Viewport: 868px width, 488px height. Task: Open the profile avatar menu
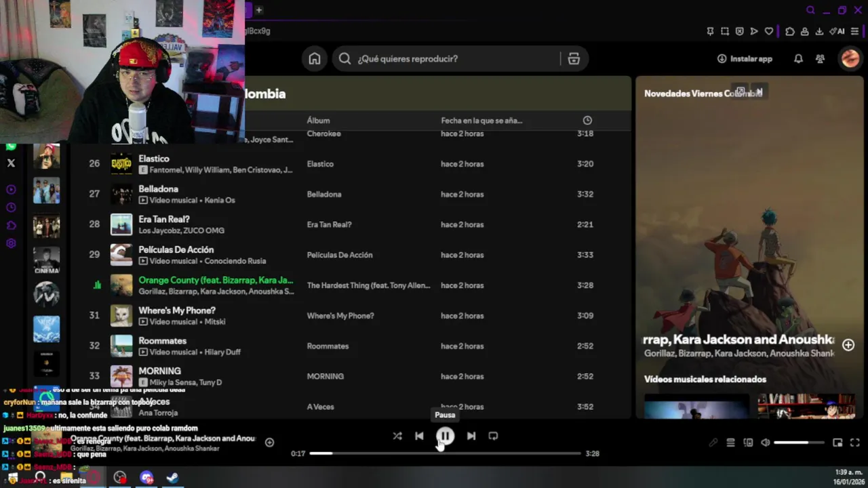click(x=850, y=59)
